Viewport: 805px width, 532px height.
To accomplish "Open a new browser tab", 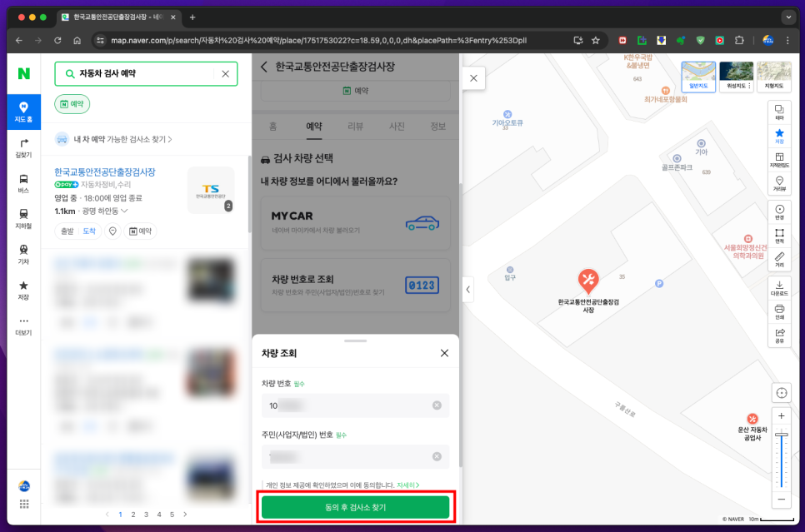I will [x=192, y=17].
